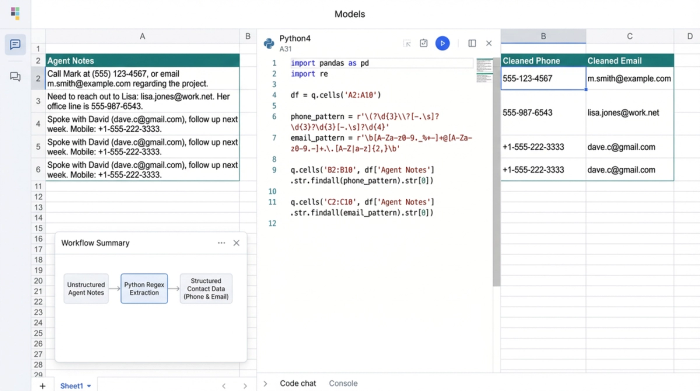
Task: Select the Agent Notes cell in row 4
Action: [x=142, y=124]
